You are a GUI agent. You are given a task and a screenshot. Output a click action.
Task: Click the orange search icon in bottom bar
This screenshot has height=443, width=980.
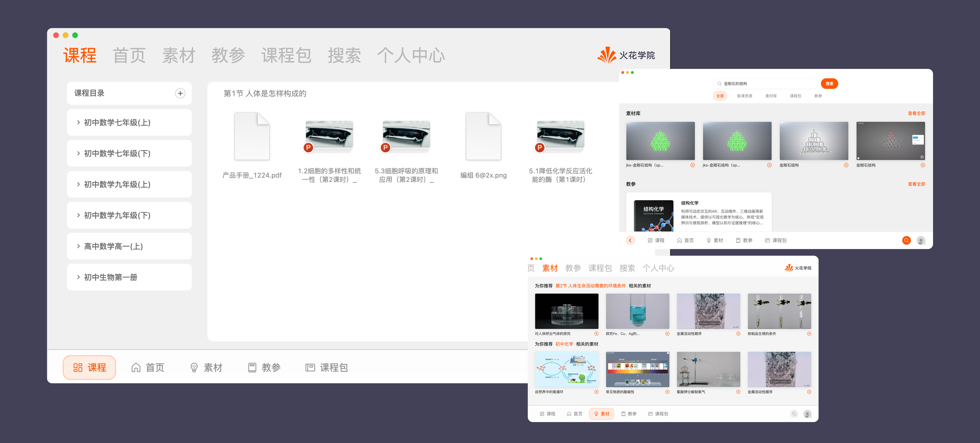[x=906, y=240]
